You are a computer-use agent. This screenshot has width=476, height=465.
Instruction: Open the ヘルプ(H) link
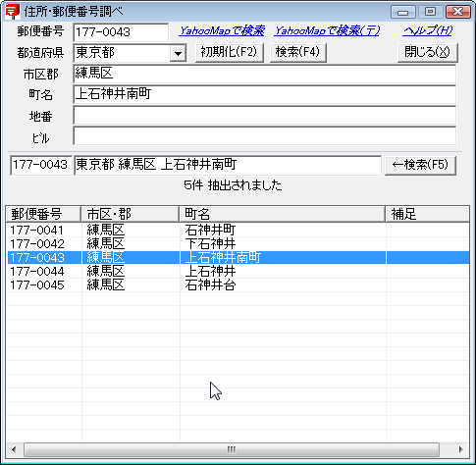click(x=428, y=31)
